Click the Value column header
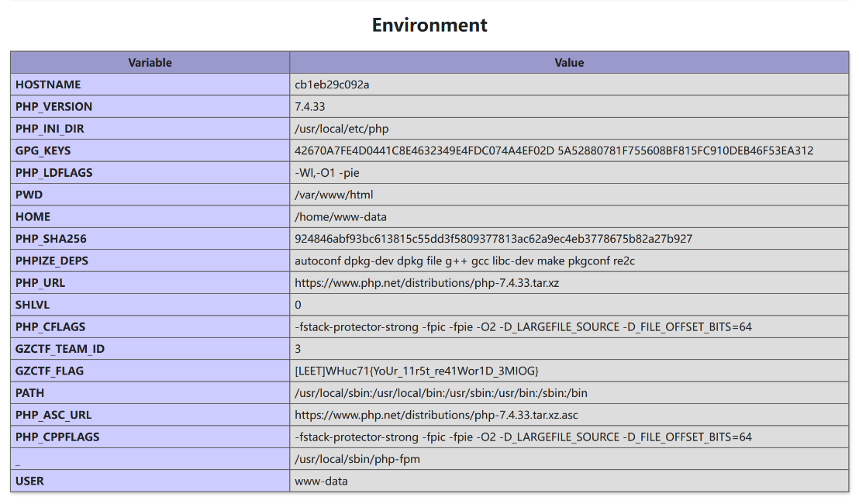 click(x=569, y=63)
